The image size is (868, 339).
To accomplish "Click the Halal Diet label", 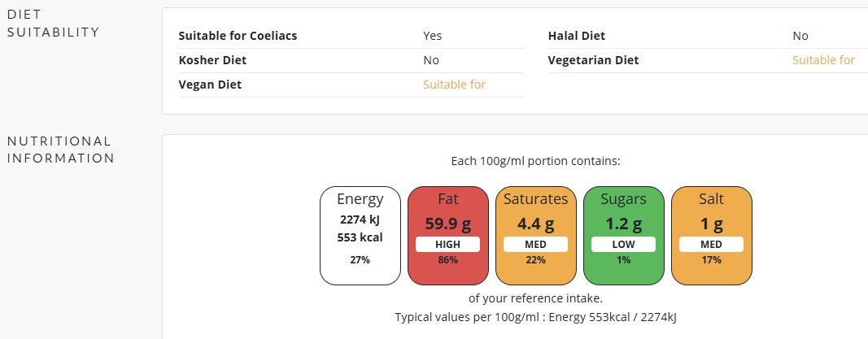I will point(576,36).
